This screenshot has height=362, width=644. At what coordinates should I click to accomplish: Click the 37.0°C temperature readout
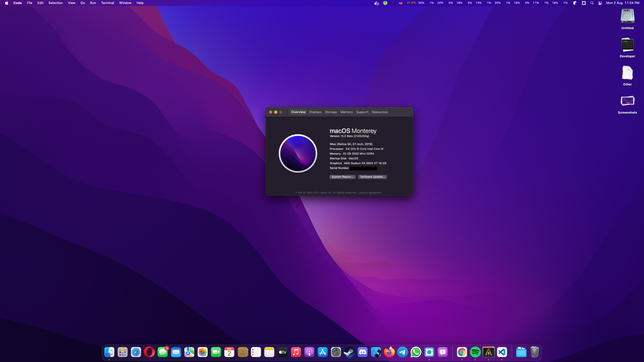[x=411, y=3]
